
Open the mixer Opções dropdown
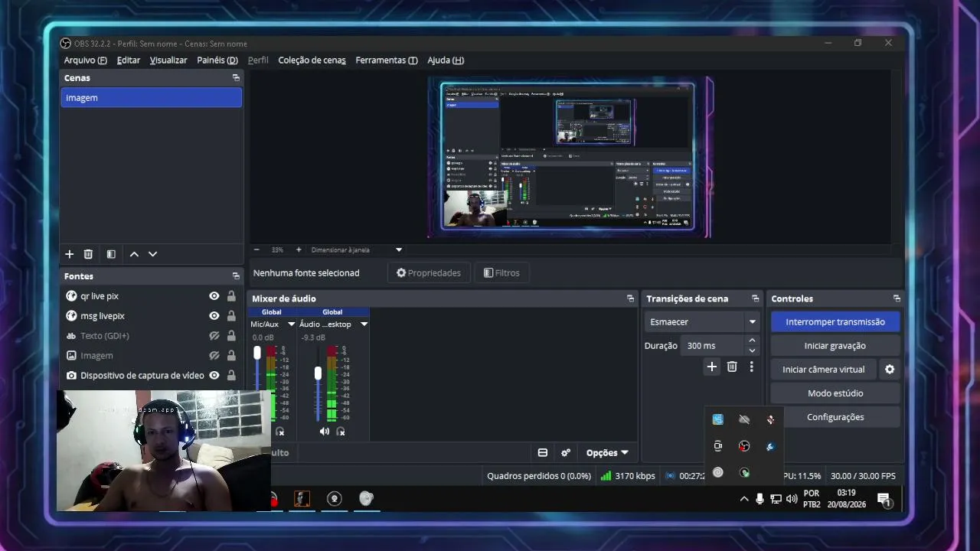click(x=607, y=453)
